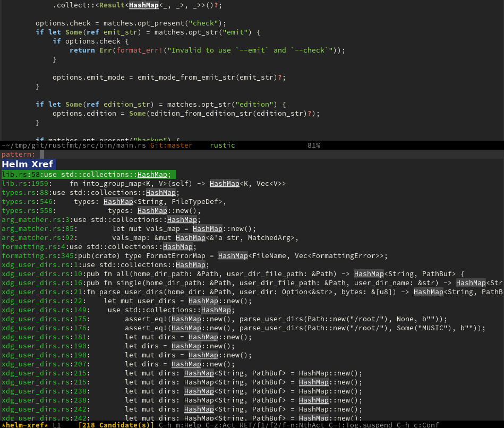
Task: Click the 81% buffer position indicator
Action: pos(314,145)
